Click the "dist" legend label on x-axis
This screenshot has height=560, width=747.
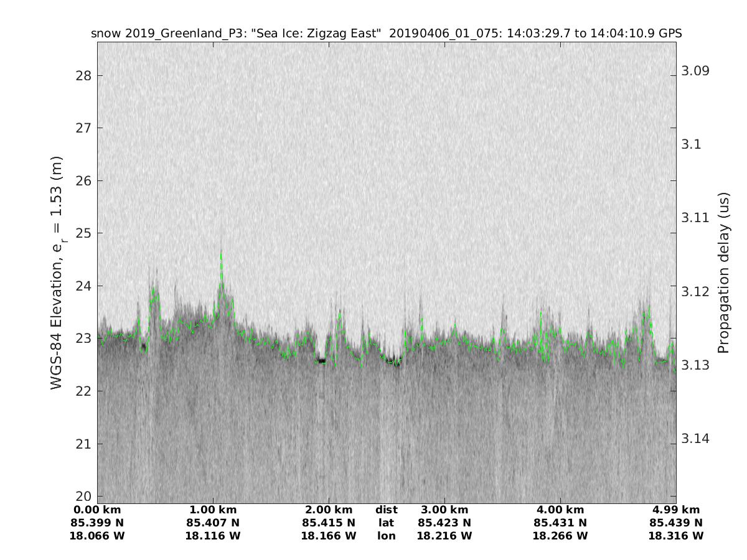point(386,510)
